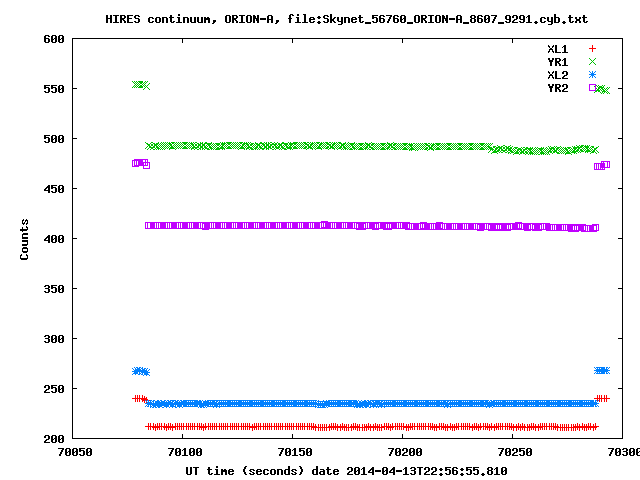640x480 pixels.
Task: Click the purple YR2 cluster near 475 at plot start
Action: (141, 164)
